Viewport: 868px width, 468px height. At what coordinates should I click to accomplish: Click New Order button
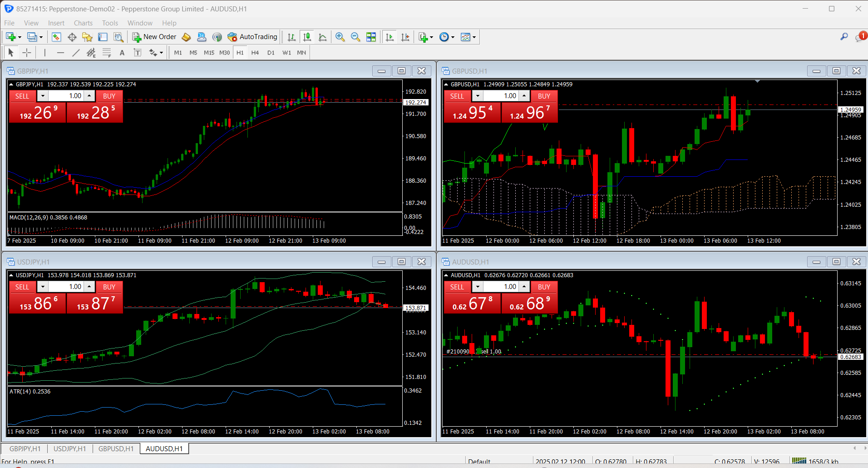click(x=154, y=37)
